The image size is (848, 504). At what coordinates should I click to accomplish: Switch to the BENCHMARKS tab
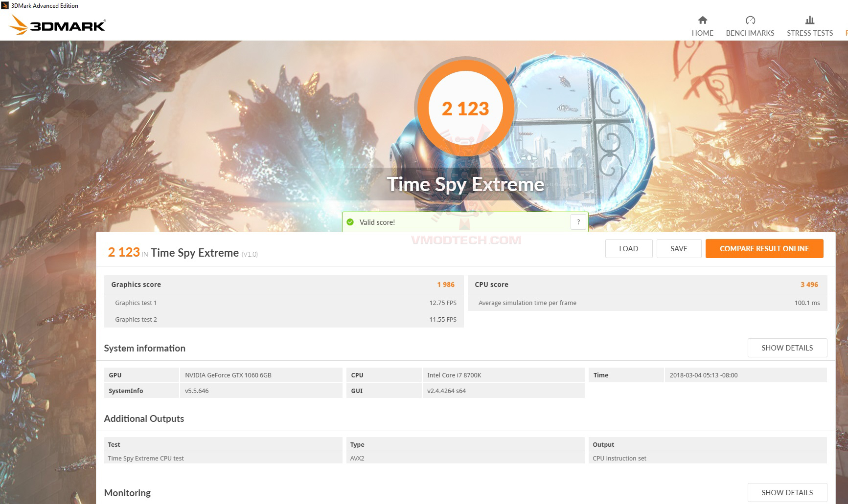click(x=750, y=26)
